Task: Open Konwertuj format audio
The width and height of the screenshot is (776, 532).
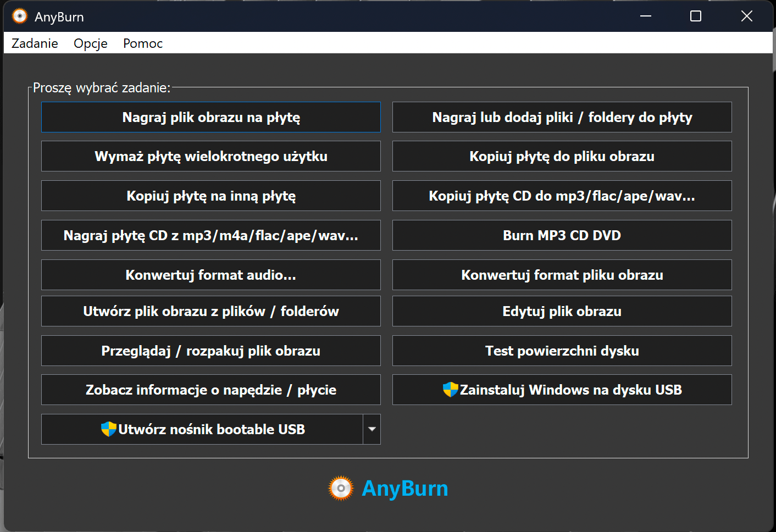Action: (x=211, y=275)
